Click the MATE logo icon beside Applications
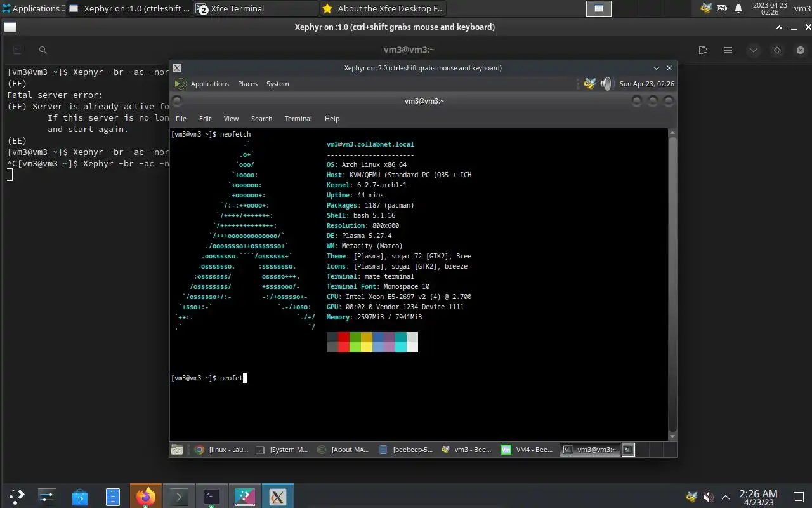This screenshot has width=812, height=508. click(180, 84)
